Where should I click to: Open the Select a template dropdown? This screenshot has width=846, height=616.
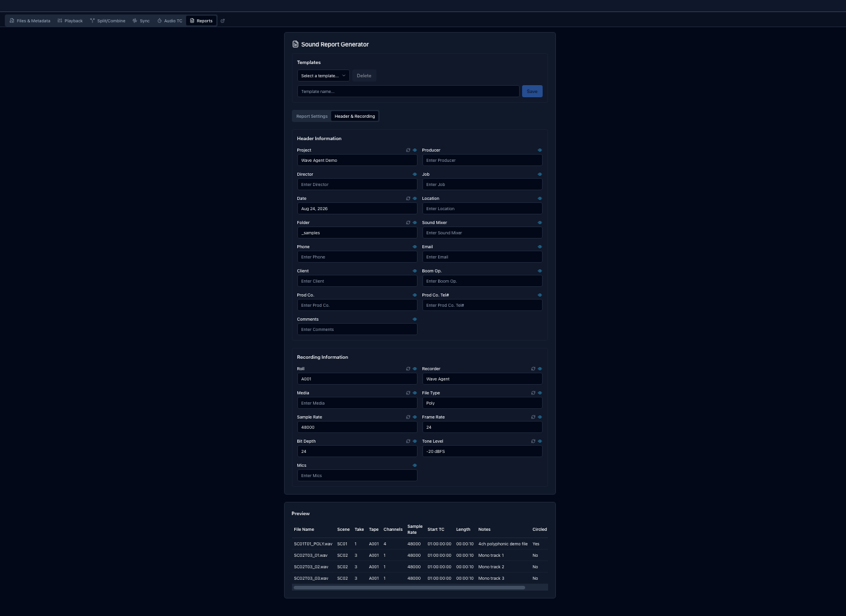click(x=323, y=75)
